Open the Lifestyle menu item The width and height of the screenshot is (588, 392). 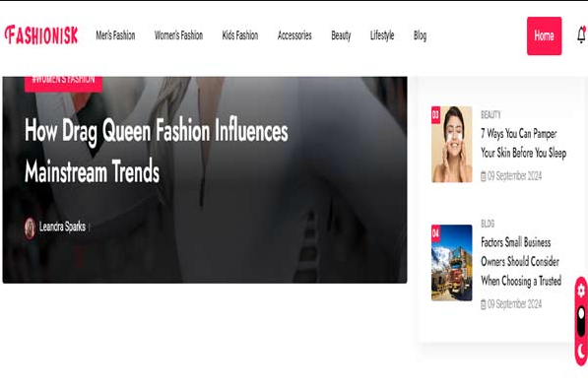click(382, 35)
